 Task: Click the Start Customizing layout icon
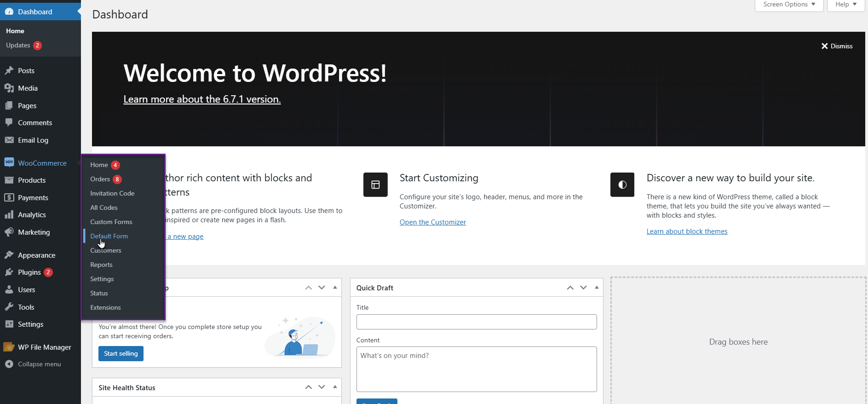375,185
